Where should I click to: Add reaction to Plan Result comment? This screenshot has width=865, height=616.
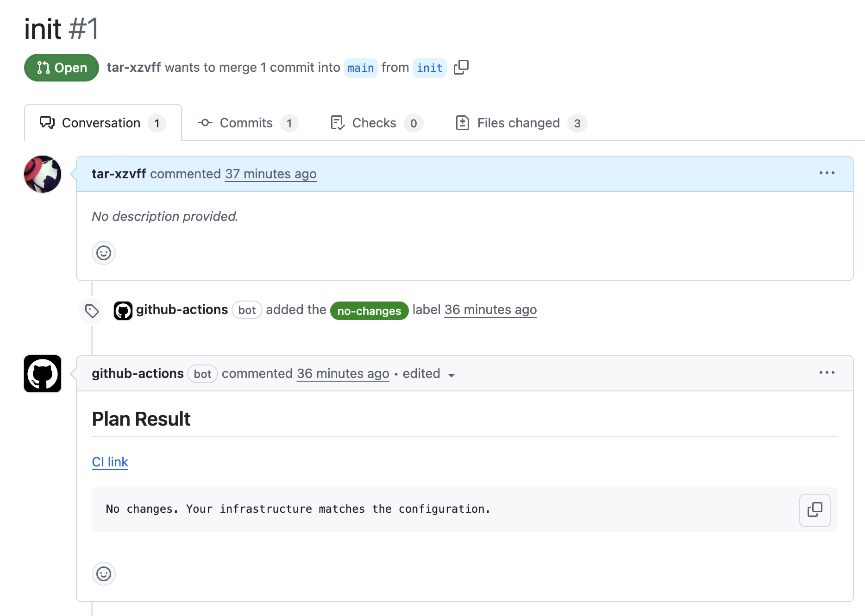click(104, 574)
